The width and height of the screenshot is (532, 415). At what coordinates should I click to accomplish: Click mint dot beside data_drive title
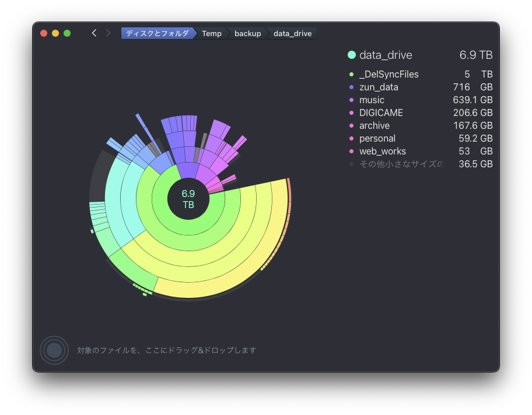(352, 55)
